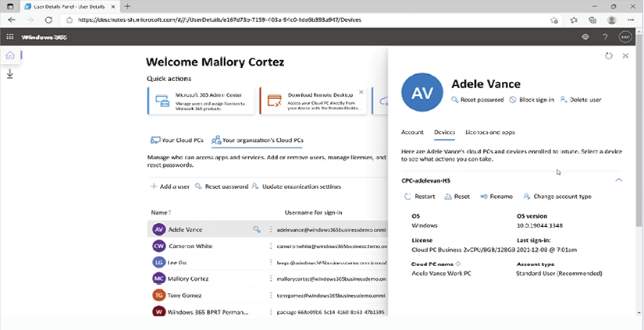The height and width of the screenshot is (330, 644).
Task: Open more options for Cameron White
Action: click(270, 247)
